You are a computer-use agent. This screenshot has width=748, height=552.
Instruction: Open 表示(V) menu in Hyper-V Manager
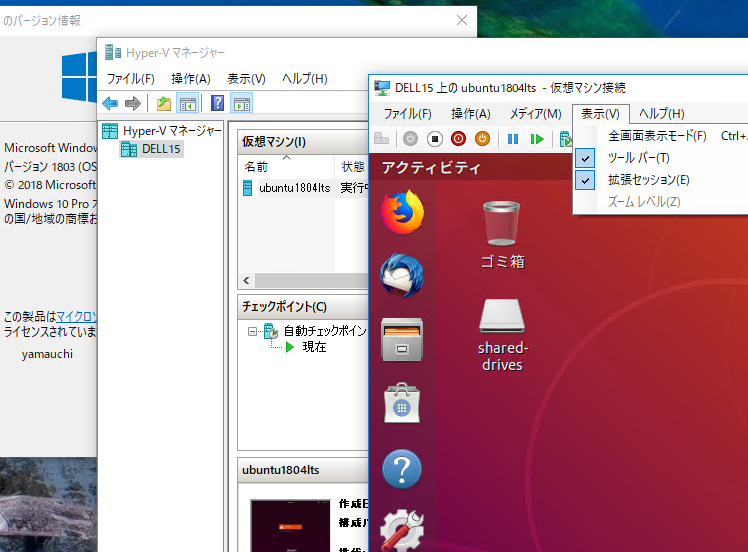(x=246, y=79)
